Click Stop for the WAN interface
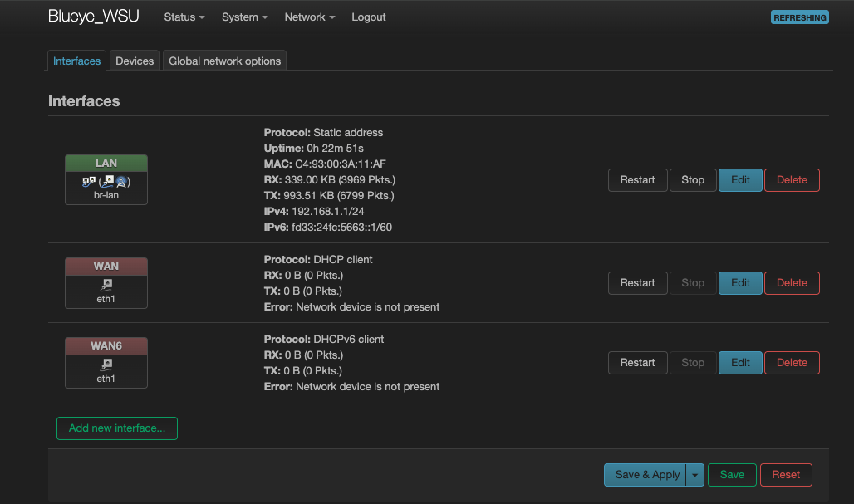Image resolution: width=854 pixels, height=504 pixels. pyautogui.click(x=692, y=283)
